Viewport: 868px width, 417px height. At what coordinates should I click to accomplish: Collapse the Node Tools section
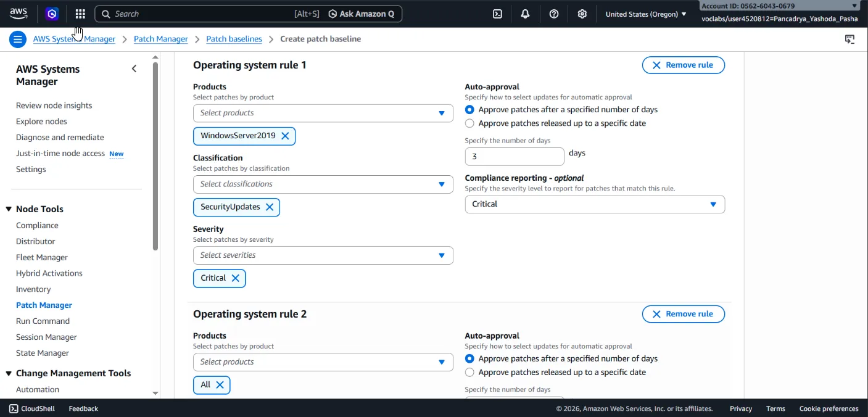pos(9,209)
